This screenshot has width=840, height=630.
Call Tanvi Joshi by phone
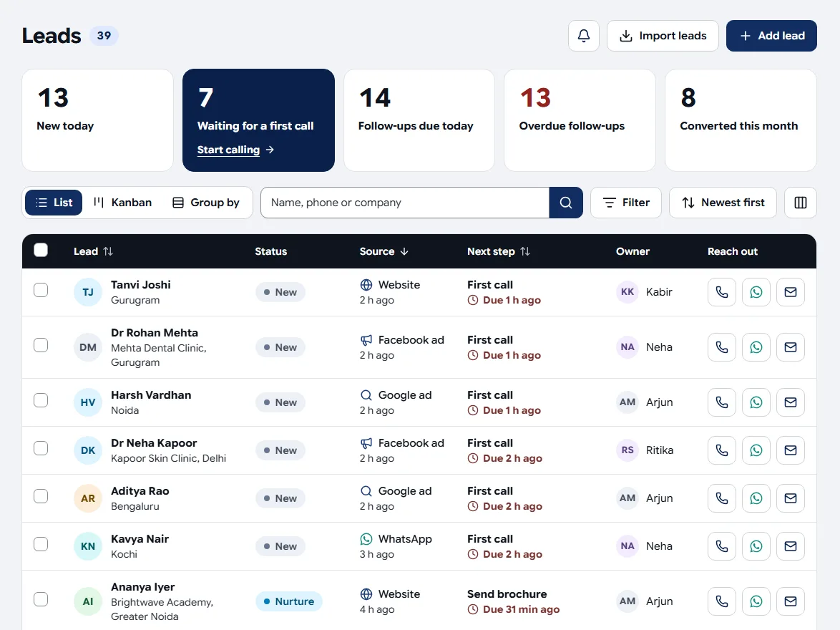tap(722, 292)
